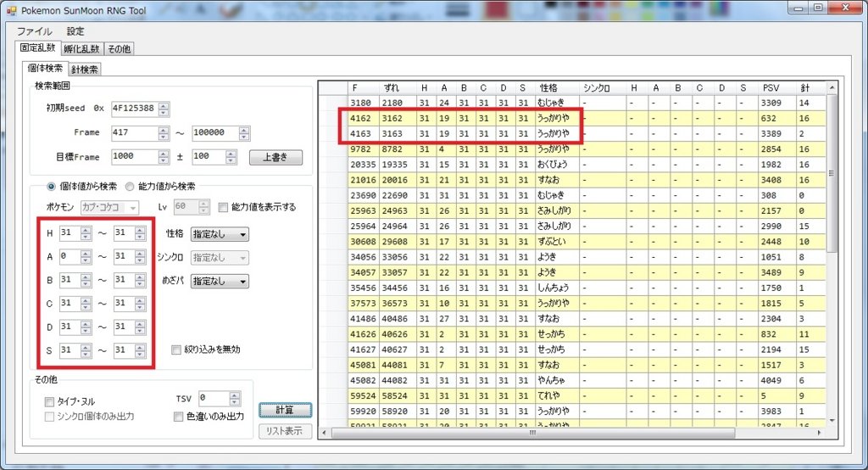Screen dimensions: 868x470
Task: Click the Pokemon SunMoon RNG Tool title icon
Action: (11, 10)
